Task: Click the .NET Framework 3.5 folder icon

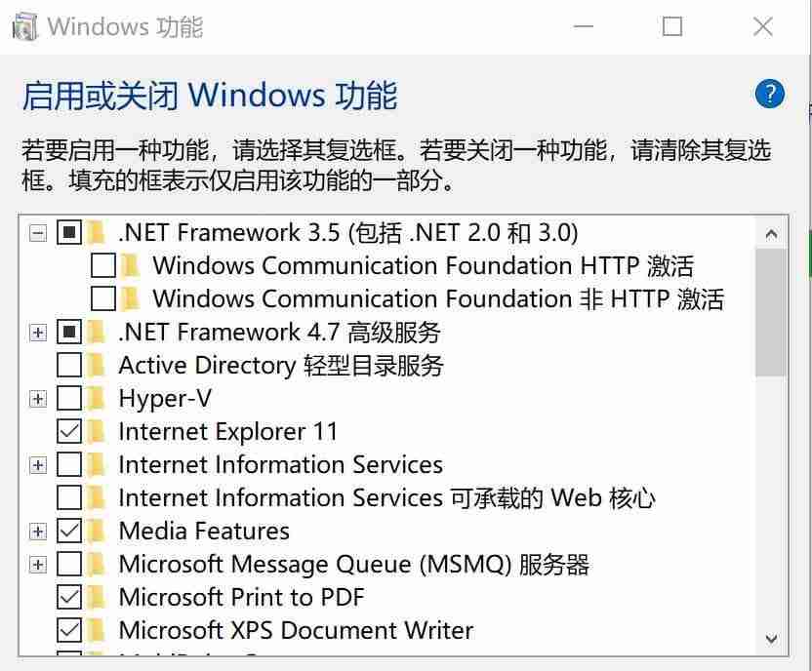Action: click(x=98, y=232)
